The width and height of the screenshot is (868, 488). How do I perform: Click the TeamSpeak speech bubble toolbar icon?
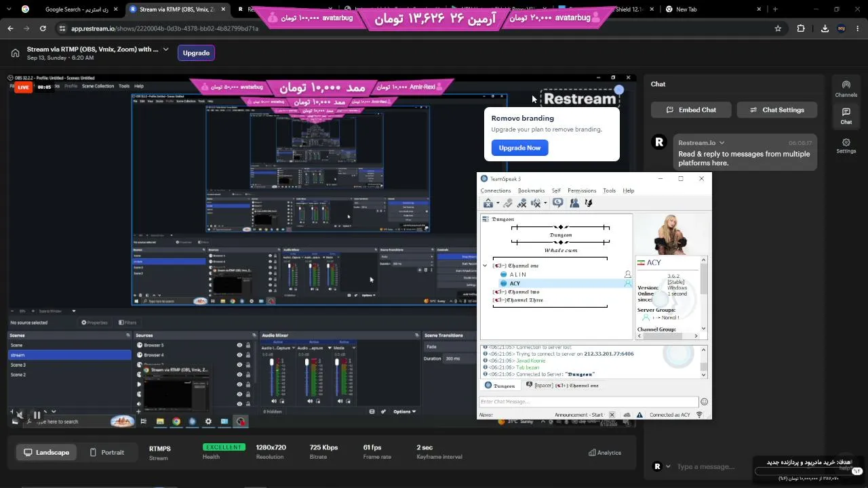[x=557, y=203]
